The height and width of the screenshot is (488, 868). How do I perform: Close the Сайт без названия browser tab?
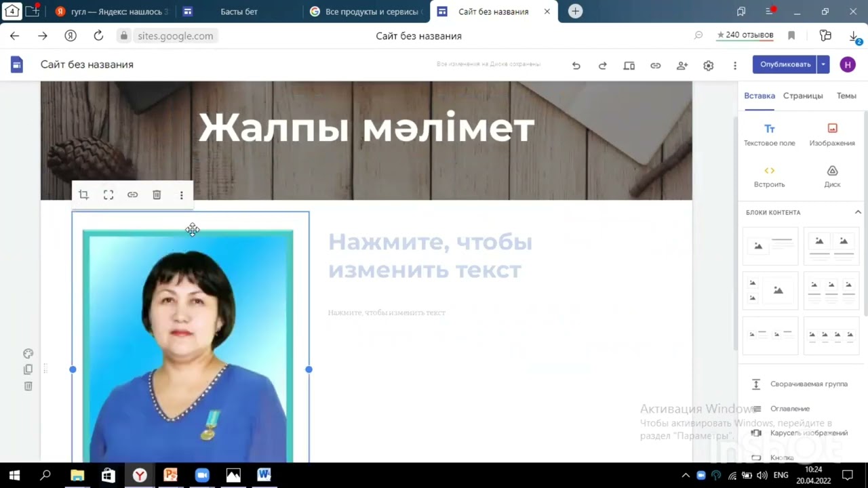pyautogui.click(x=547, y=12)
